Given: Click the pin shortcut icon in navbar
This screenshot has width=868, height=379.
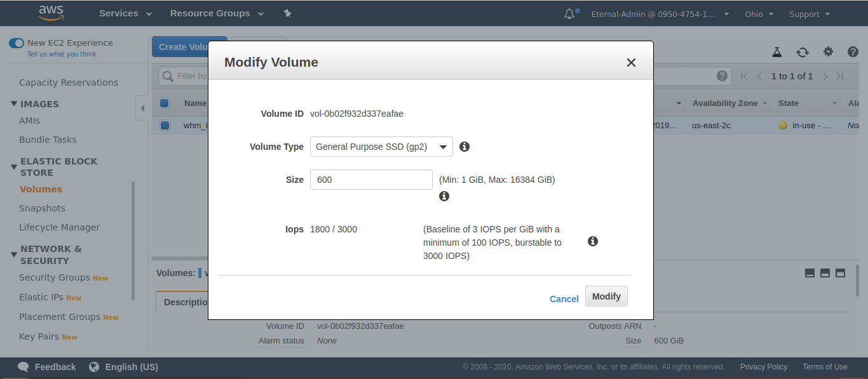Looking at the screenshot, I should (287, 13).
